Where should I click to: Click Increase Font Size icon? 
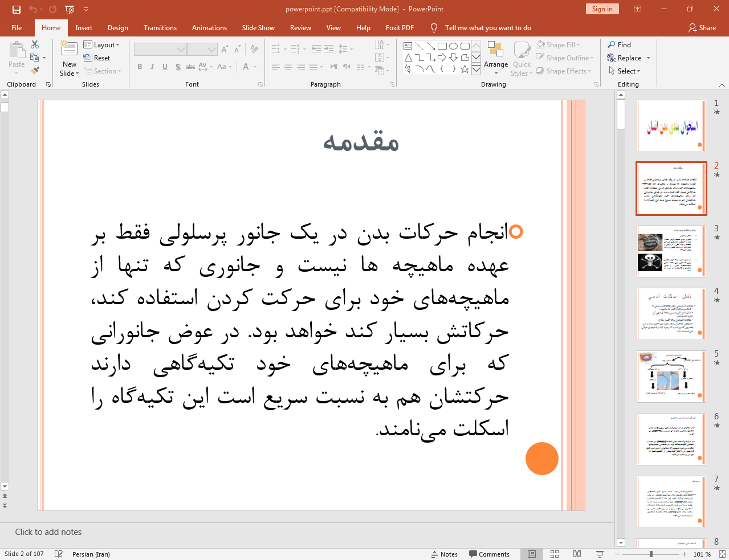[x=225, y=50]
